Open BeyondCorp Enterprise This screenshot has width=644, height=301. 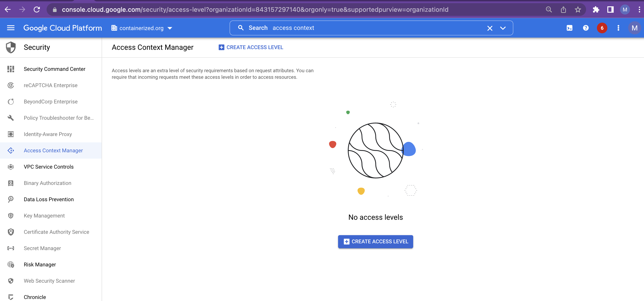[x=50, y=101]
